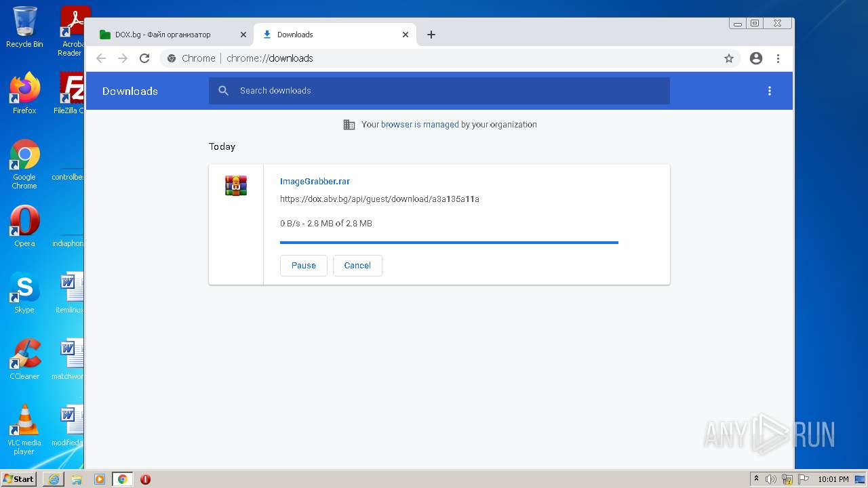The width and height of the screenshot is (868, 488).
Task: Pause the ImageGrabber.rar download
Action: 304,266
